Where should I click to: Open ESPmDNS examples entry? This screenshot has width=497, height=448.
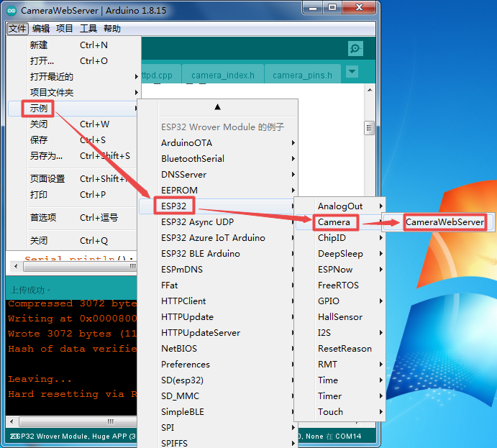pyautogui.click(x=218, y=270)
